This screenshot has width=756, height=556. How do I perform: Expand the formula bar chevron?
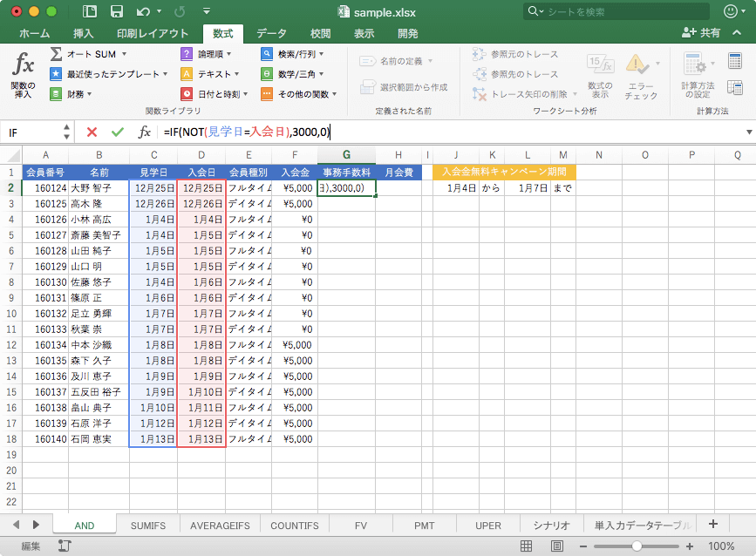(x=749, y=132)
